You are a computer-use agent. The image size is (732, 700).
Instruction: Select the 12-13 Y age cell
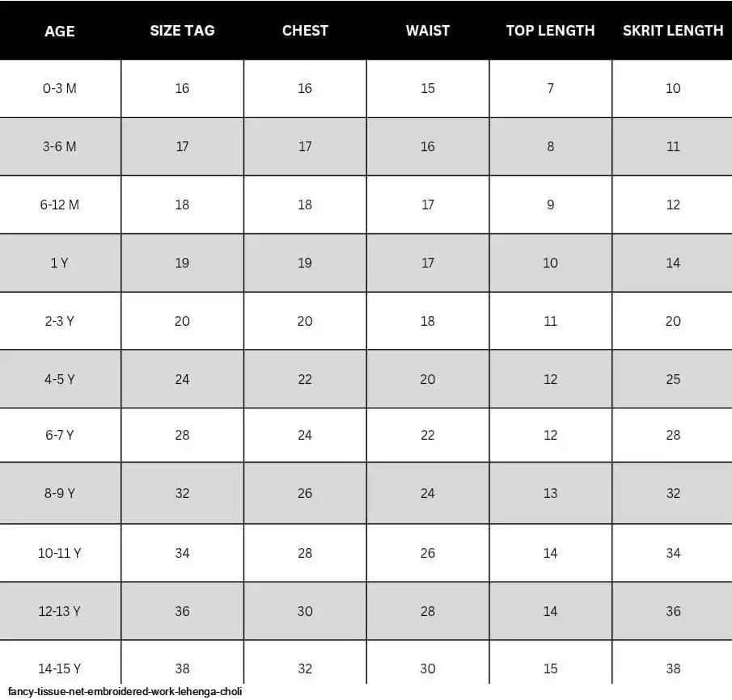click(60, 611)
